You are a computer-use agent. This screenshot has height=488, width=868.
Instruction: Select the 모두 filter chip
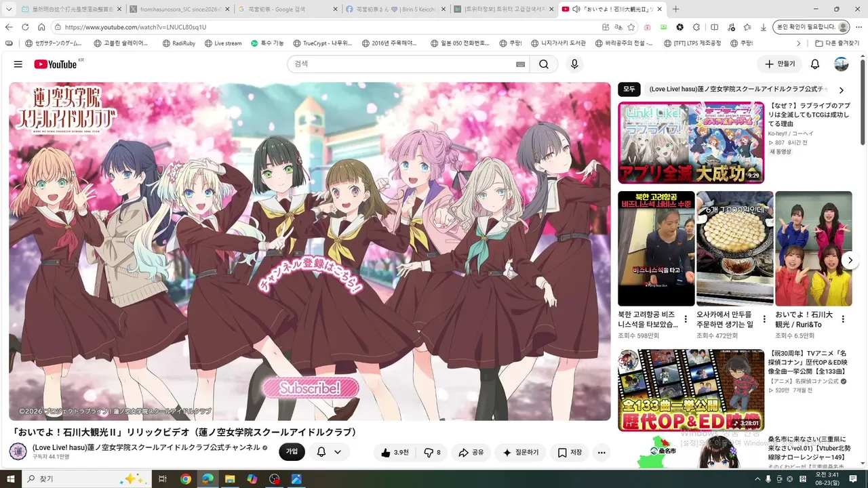tap(629, 89)
